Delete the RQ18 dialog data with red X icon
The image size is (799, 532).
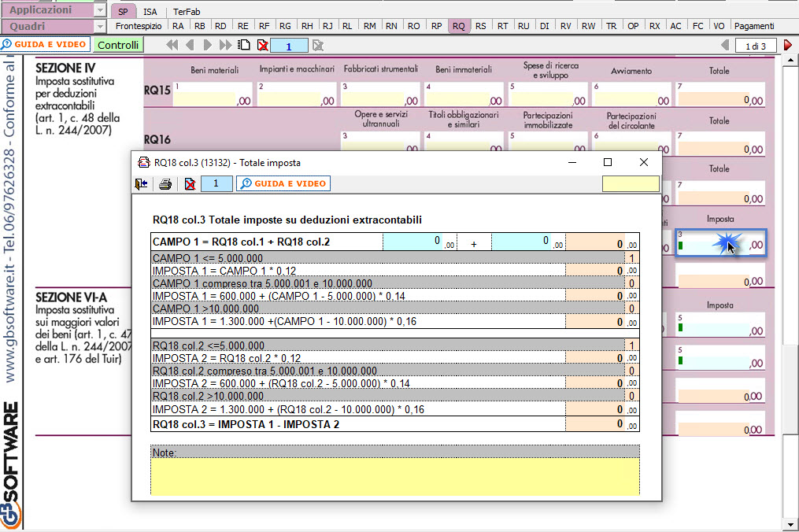click(x=190, y=184)
